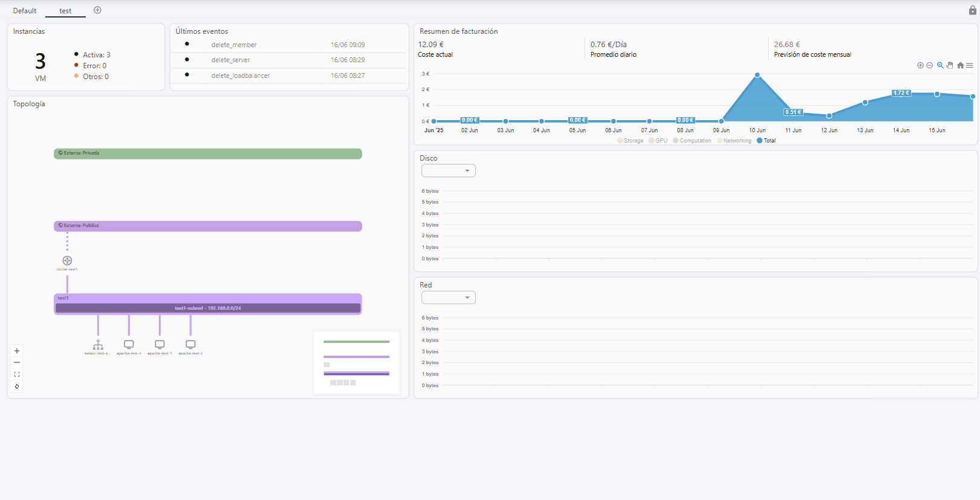Click the billing chart zoom out icon
The image size is (980, 500).
[x=930, y=65]
